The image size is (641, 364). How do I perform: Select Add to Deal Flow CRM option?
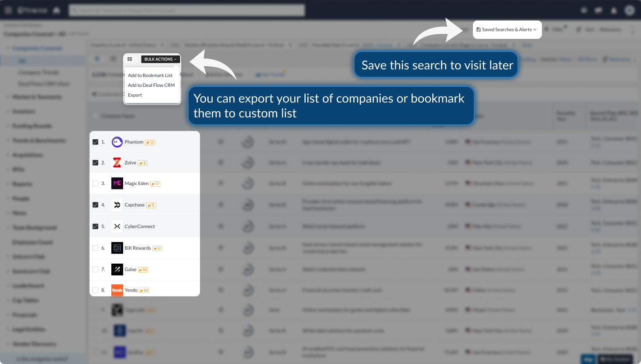pyautogui.click(x=151, y=85)
